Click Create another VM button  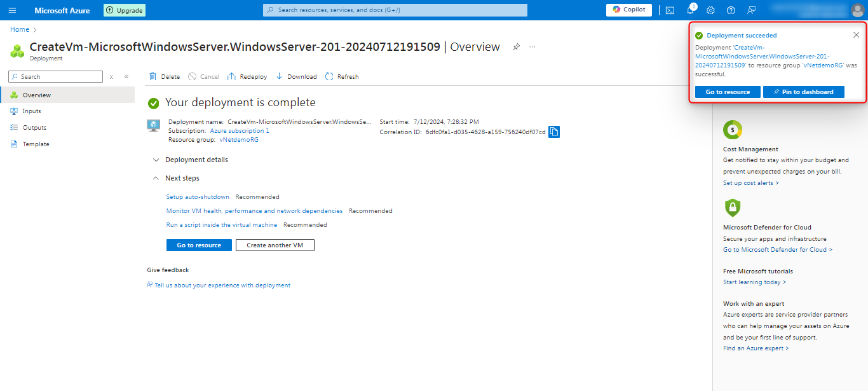pyautogui.click(x=275, y=245)
